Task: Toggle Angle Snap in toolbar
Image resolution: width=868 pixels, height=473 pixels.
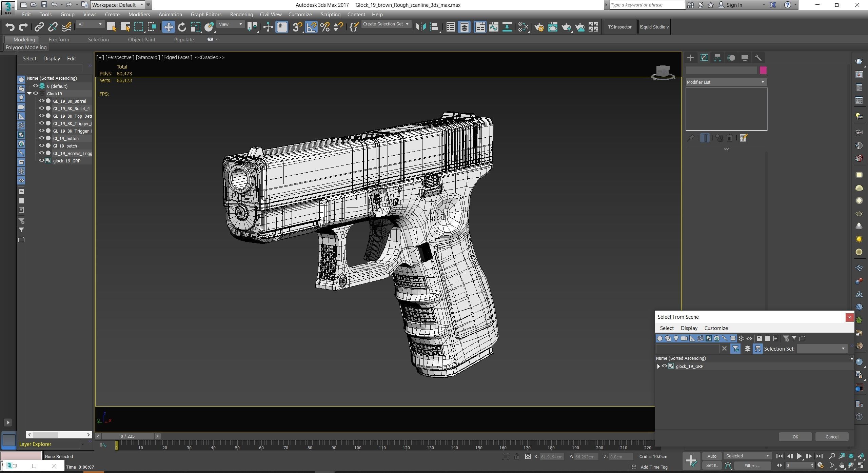Action: 311,27
